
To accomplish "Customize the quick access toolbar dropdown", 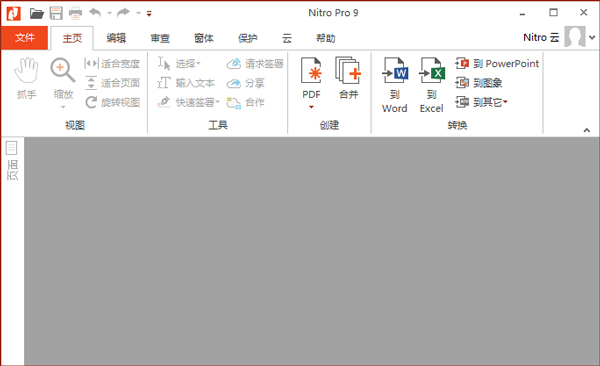I will click(149, 14).
